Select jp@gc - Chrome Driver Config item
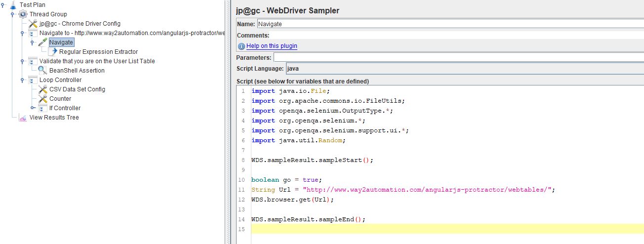This screenshot has width=644, height=244. 80,24
